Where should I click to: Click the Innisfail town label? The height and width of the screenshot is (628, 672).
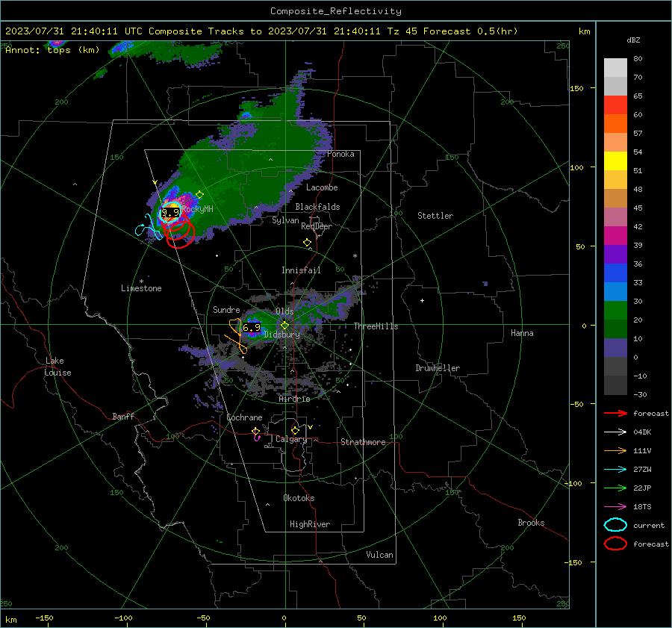point(301,270)
